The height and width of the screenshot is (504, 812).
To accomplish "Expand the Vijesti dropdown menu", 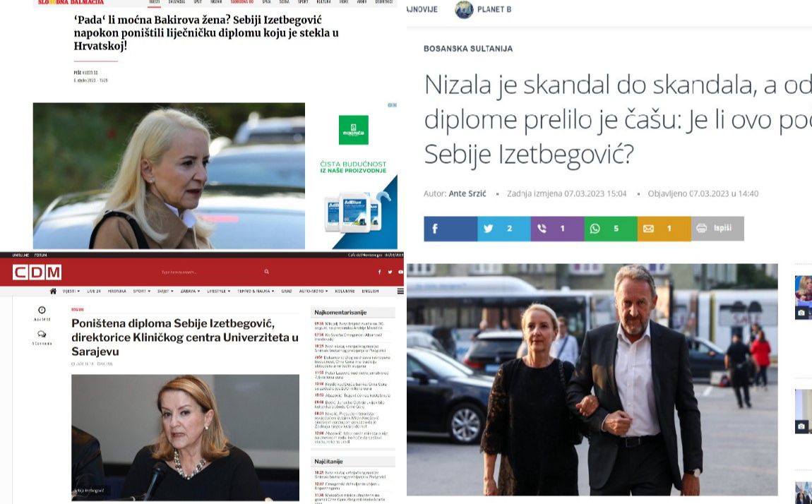I will (x=71, y=292).
